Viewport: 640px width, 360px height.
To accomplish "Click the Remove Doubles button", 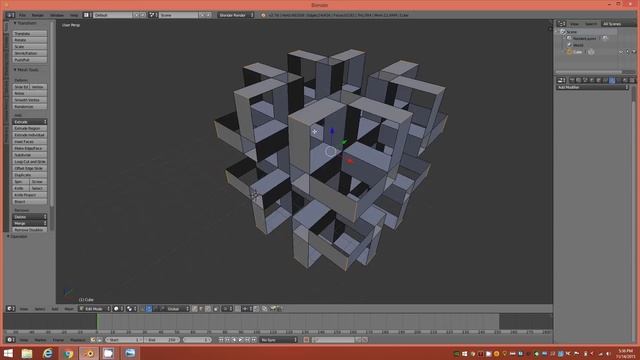I will click(x=30, y=230).
